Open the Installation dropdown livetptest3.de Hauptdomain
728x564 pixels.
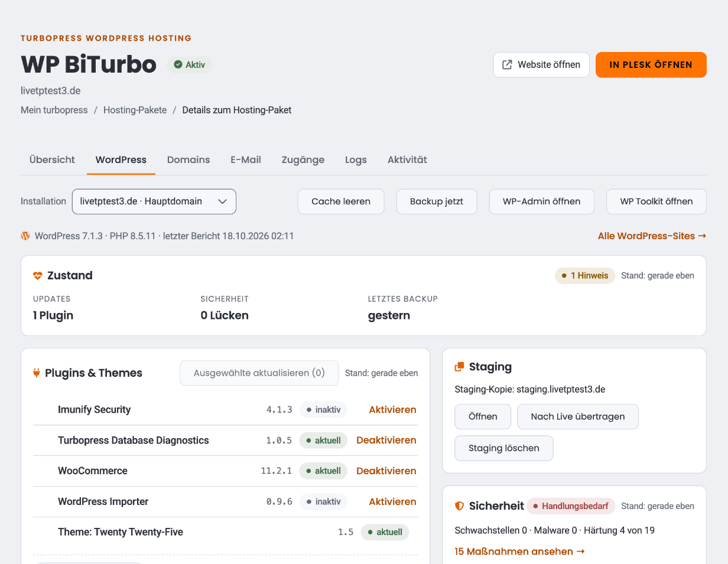pyautogui.click(x=154, y=201)
